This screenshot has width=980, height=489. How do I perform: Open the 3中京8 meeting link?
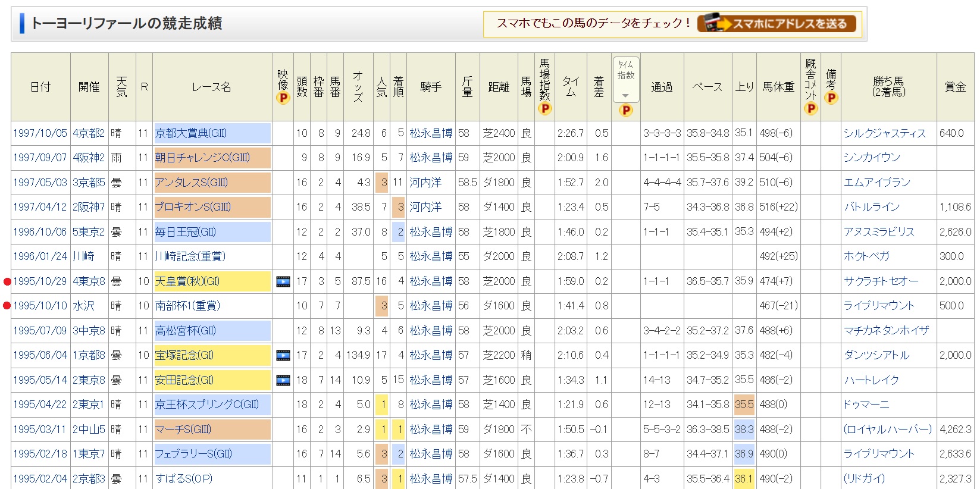tap(89, 331)
